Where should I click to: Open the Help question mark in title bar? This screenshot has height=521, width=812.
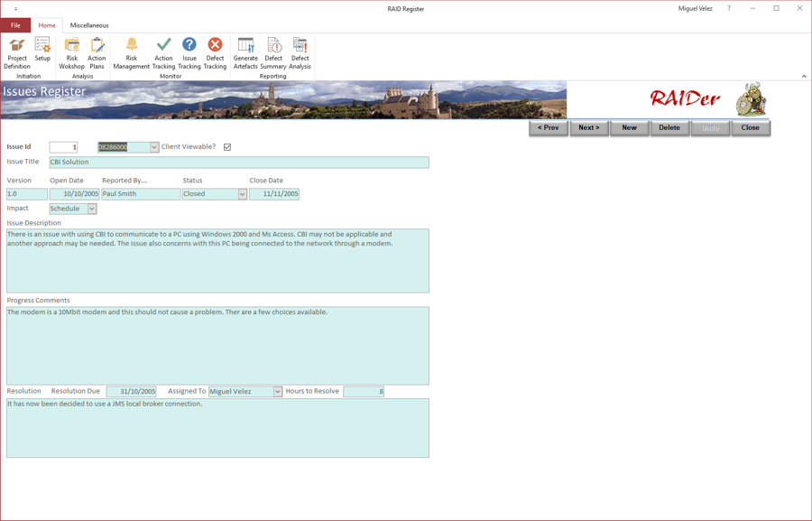pyautogui.click(x=729, y=8)
